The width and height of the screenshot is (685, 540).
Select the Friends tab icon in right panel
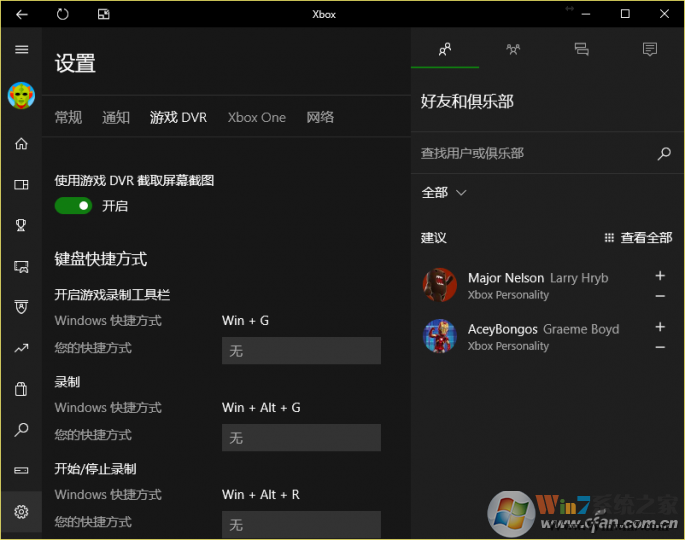pos(445,49)
